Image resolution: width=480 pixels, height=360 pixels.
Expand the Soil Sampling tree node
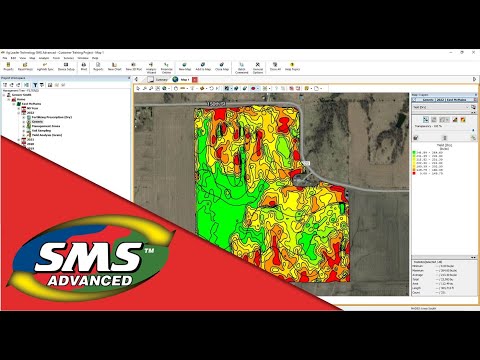coord(24,131)
